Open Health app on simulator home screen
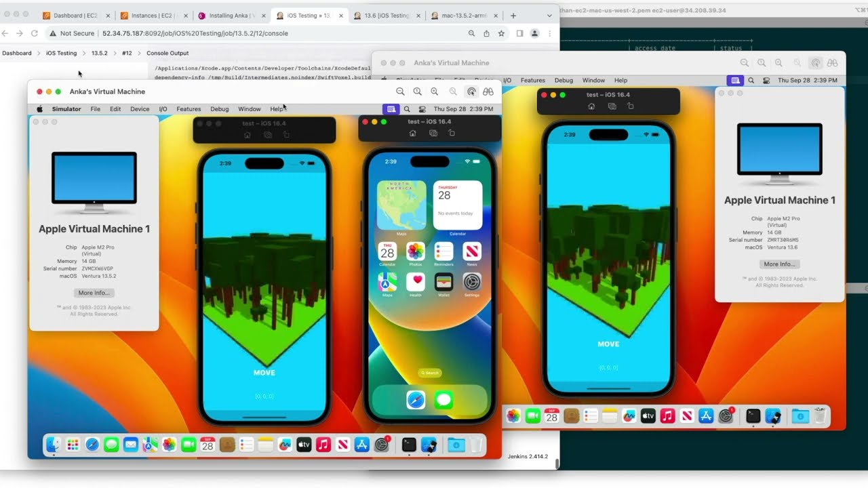The height and width of the screenshot is (488, 868). click(x=416, y=282)
